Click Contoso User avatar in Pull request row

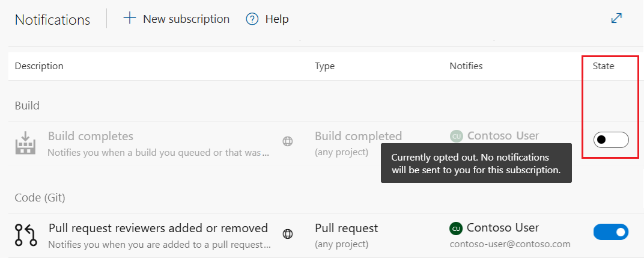(457, 229)
